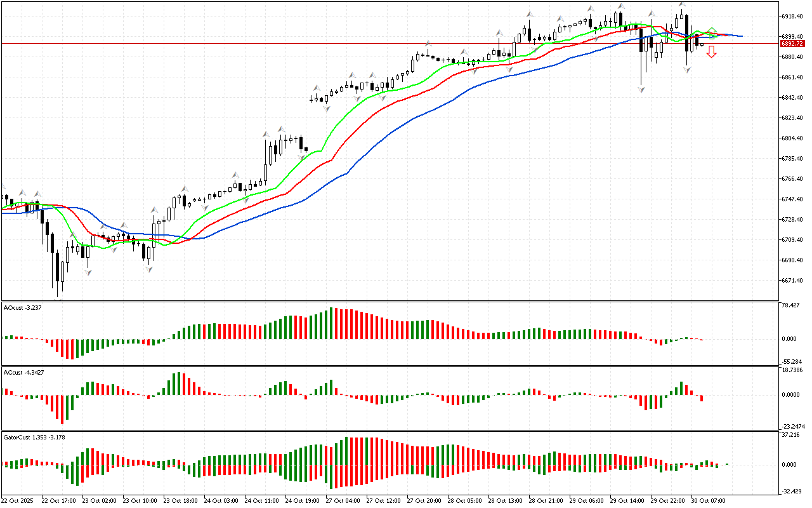Image resolution: width=812 pixels, height=508 pixels.
Task: Click the 30 Oct 07:00 time label
Action: pos(709,500)
